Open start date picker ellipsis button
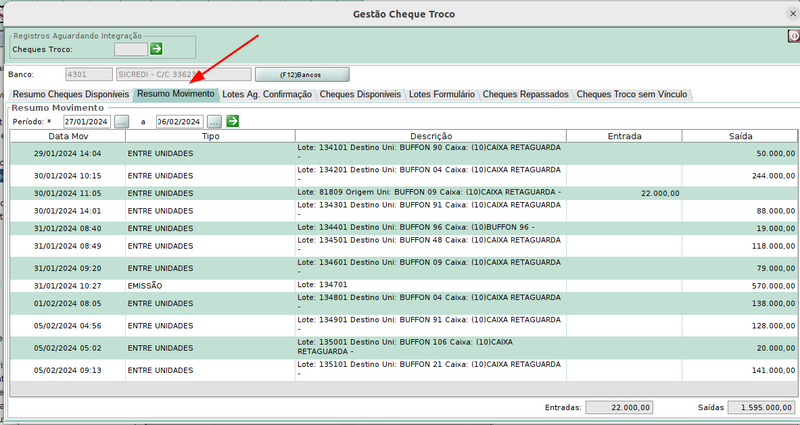Screen dimensions: 800x425 tap(122, 121)
